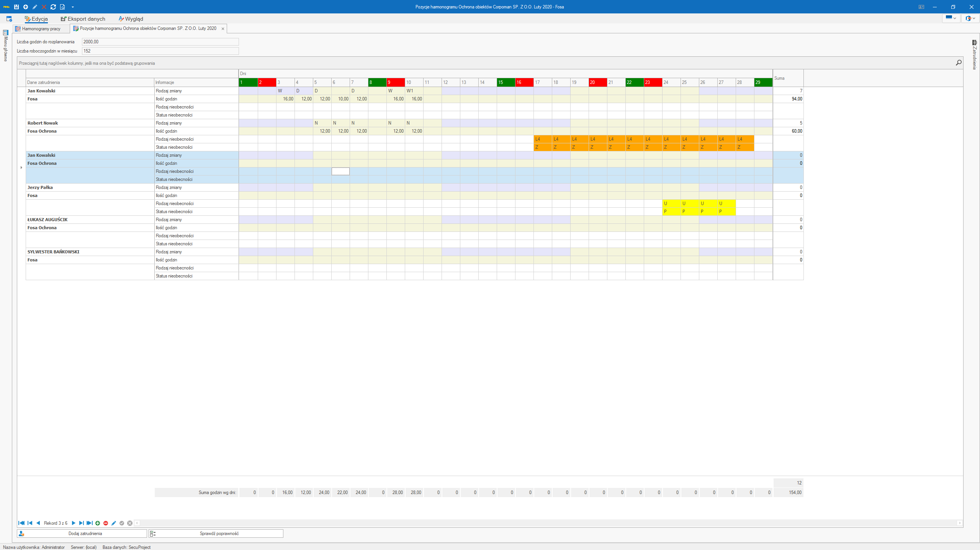The image size is (980, 550).
Task: Click the red X delete icon
Action: pyautogui.click(x=44, y=7)
